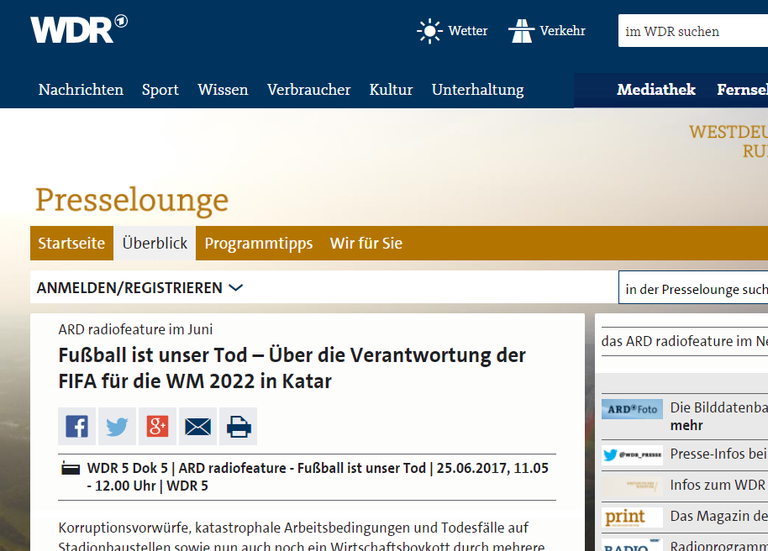Open the Programmtipps tab
768x551 pixels.
(259, 243)
